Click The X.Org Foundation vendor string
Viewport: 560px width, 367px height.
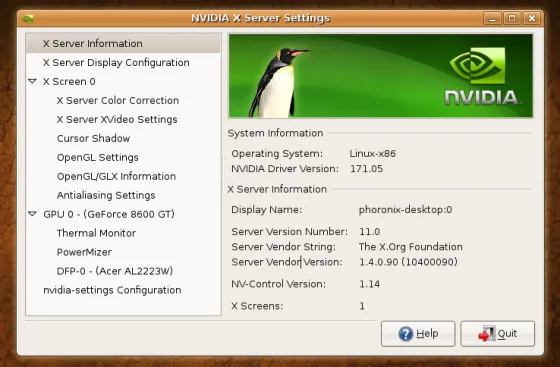411,247
